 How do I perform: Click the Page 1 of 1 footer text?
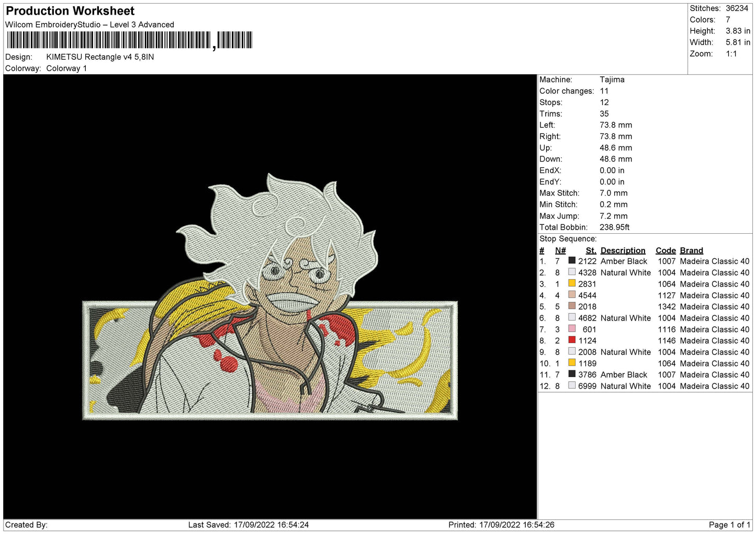pos(729,525)
